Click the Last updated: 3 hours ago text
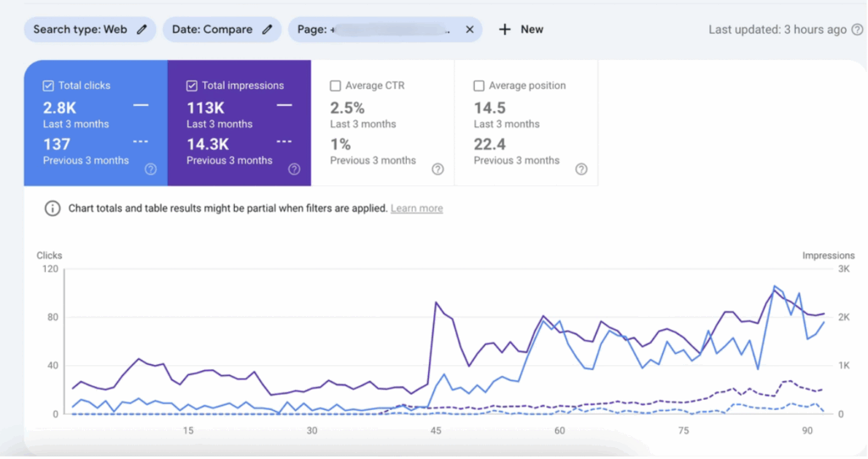The height and width of the screenshot is (459, 868). tap(776, 30)
